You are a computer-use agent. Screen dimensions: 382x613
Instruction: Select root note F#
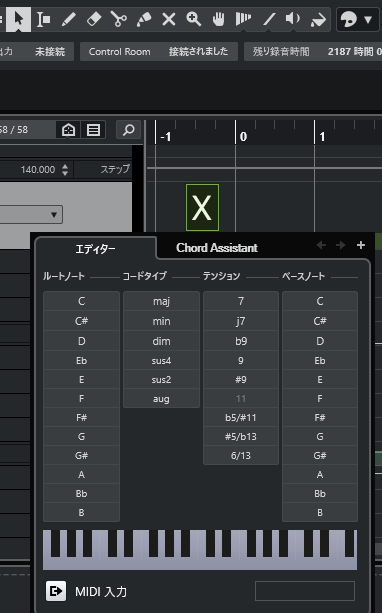pyautogui.click(x=81, y=418)
